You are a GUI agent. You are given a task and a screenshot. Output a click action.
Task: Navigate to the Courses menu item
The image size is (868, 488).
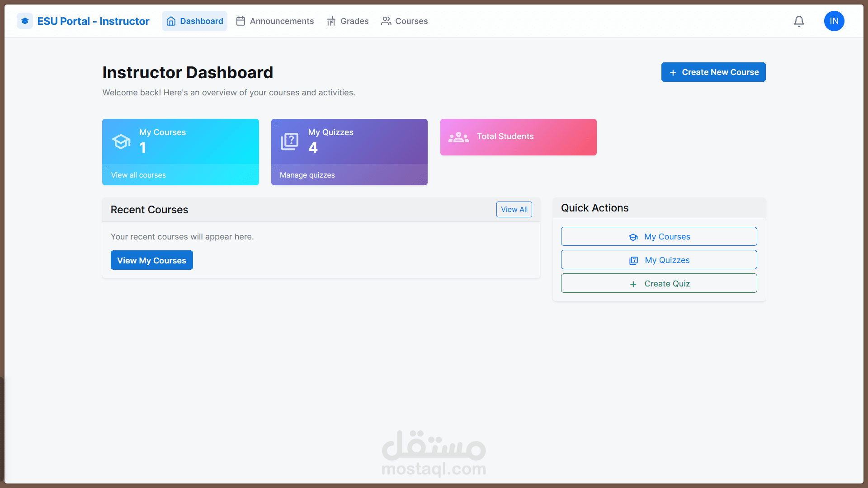pos(411,21)
